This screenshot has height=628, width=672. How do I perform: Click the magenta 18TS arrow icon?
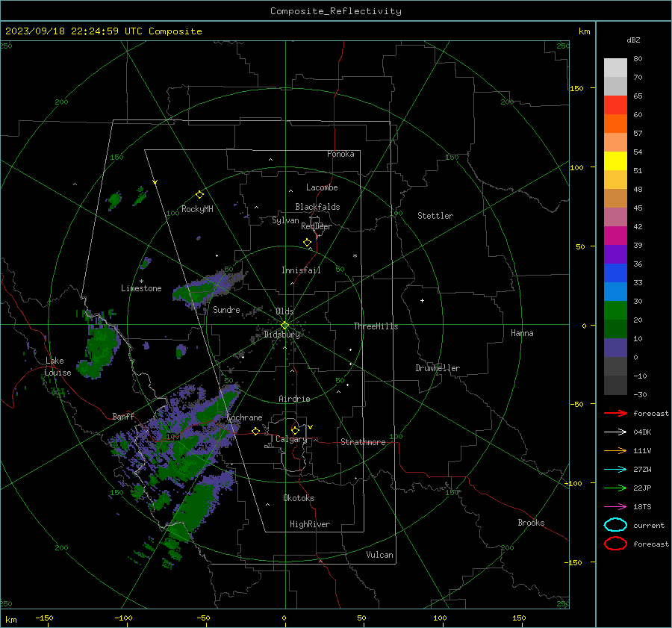pos(615,507)
